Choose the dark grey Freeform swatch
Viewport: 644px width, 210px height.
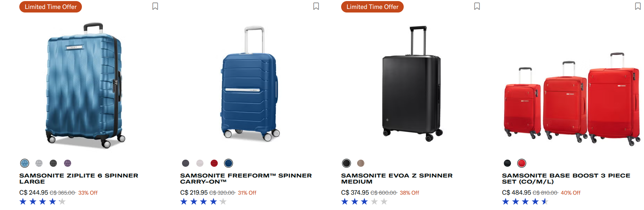pyautogui.click(x=186, y=163)
